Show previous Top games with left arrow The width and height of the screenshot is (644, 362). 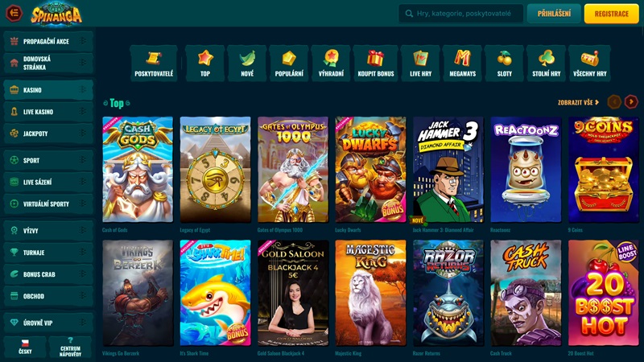[x=614, y=102]
